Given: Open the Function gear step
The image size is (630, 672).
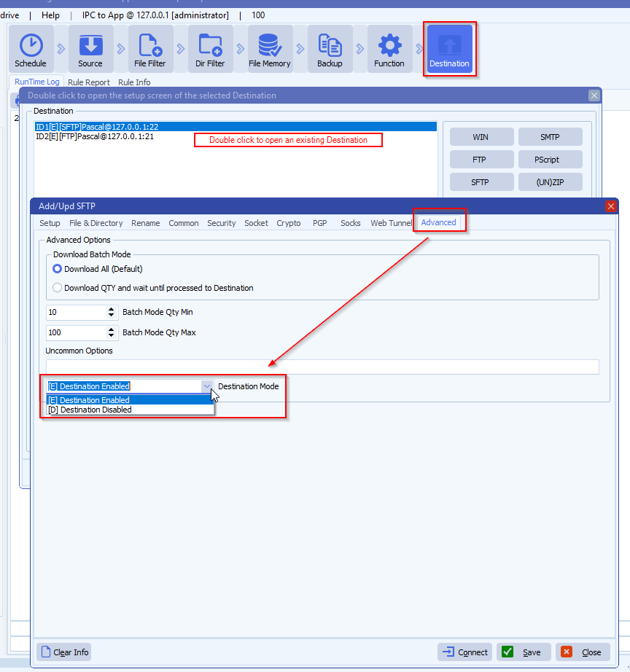Looking at the screenshot, I should [389, 49].
